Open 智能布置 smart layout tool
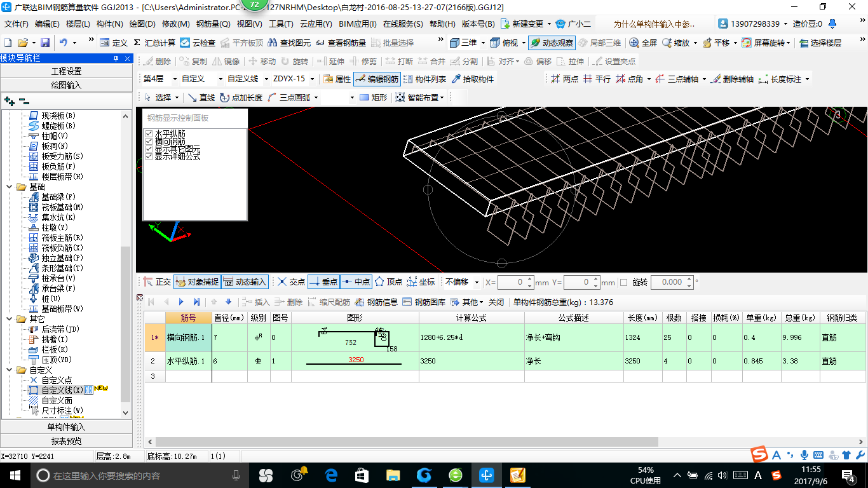Viewport: 868px width, 488px height. (x=419, y=97)
